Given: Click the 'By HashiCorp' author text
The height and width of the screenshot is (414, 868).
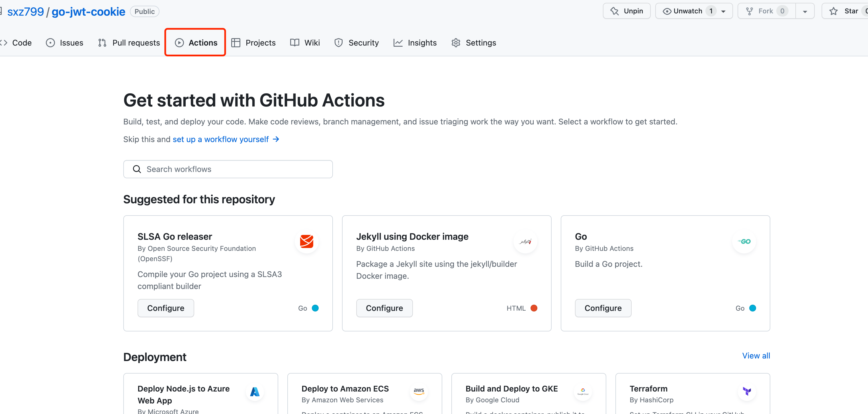Looking at the screenshot, I should coord(652,400).
